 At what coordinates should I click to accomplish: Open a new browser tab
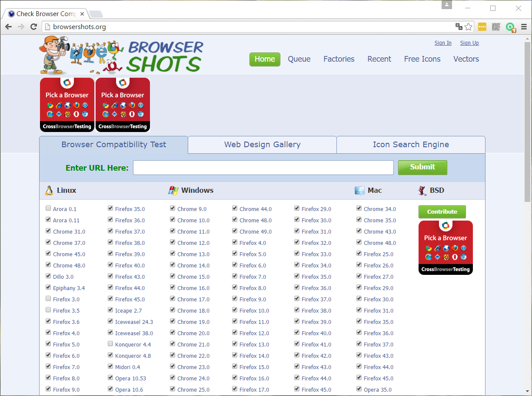coord(96,14)
